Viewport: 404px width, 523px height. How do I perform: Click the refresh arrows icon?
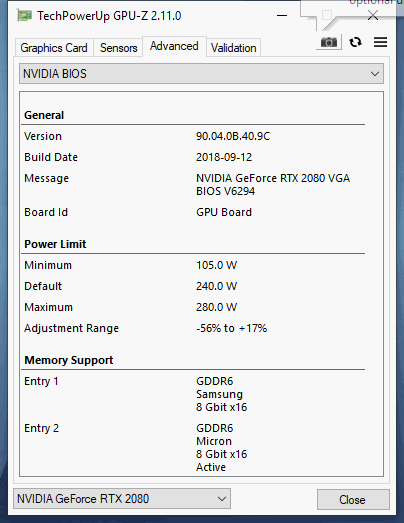coord(355,42)
